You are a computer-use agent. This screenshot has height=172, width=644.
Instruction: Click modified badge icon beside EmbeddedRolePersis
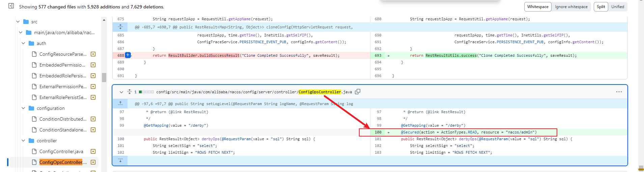pyautogui.click(x=93, y=76)
